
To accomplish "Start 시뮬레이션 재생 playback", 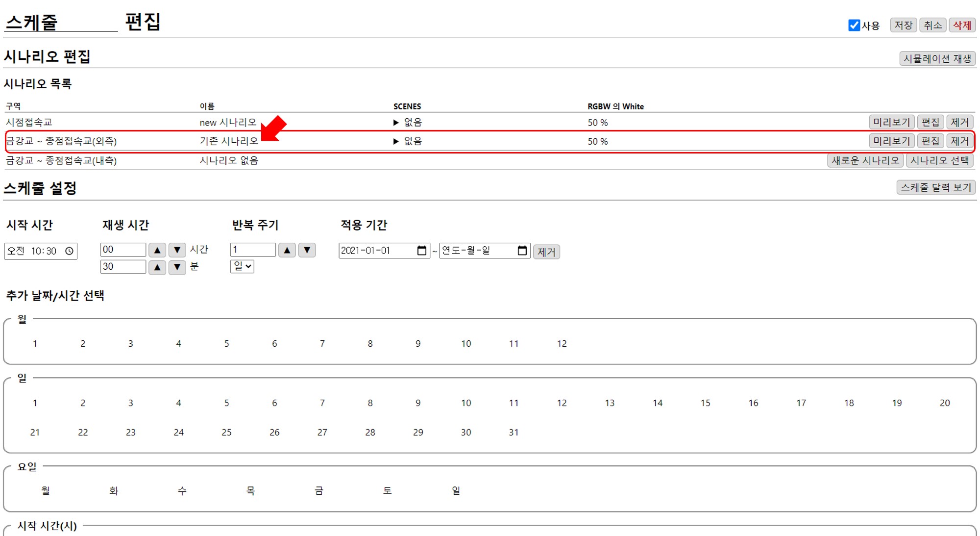I will click(937, 58).
